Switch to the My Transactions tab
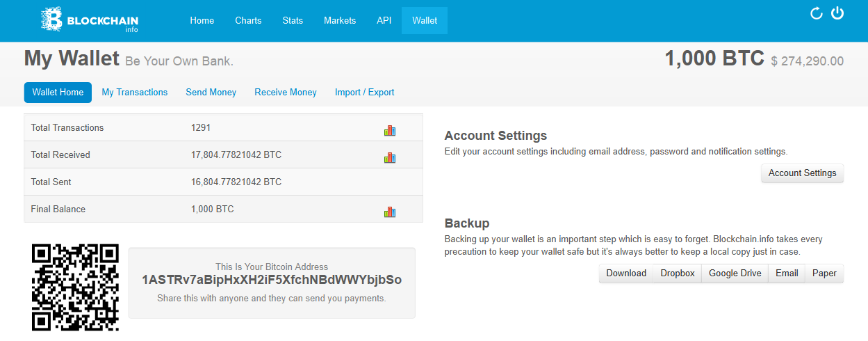Viewport: 868px width, 341px height. point(135,92)
